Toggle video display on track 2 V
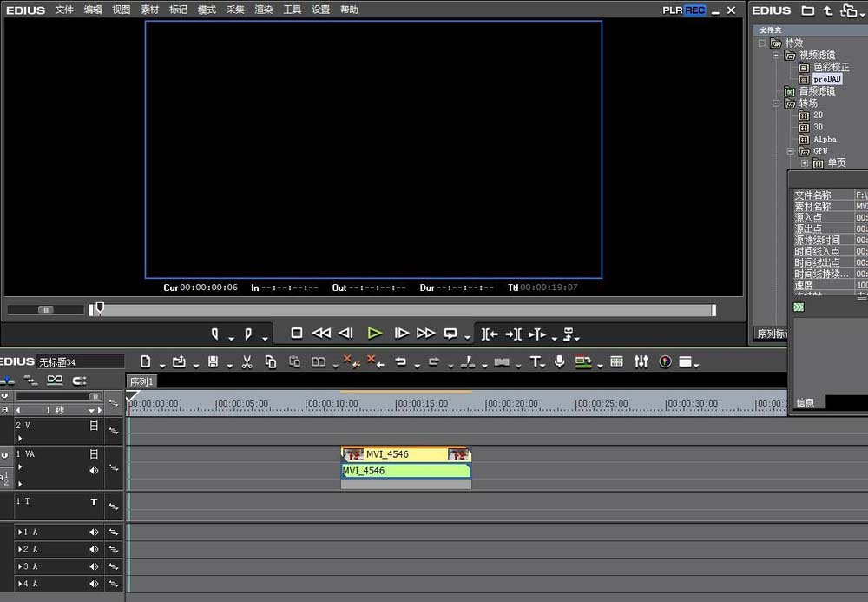868x602 pixels. click(x=94, y=426)
